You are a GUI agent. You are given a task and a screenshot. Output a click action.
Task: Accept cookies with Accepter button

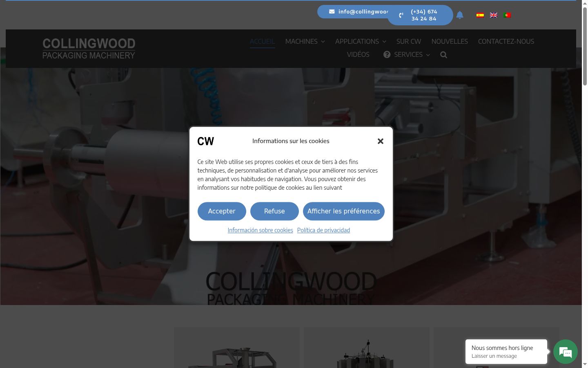tap(222, 211)
